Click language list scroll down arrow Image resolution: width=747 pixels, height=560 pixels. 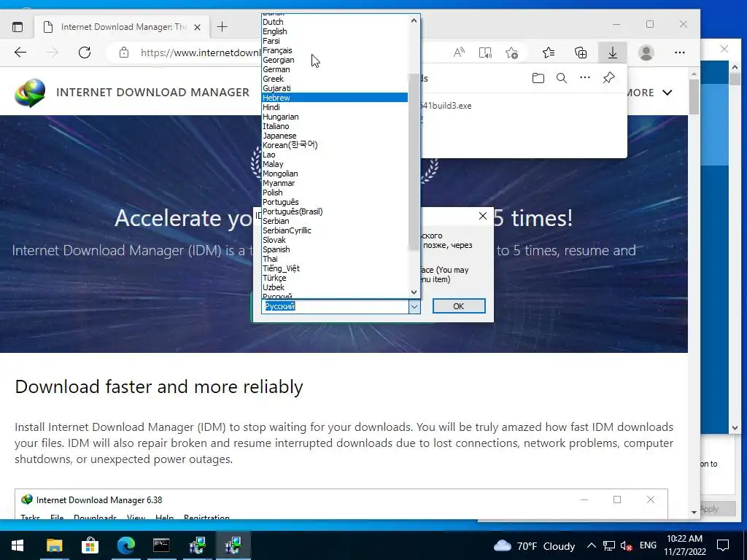[x=414, y=292]
